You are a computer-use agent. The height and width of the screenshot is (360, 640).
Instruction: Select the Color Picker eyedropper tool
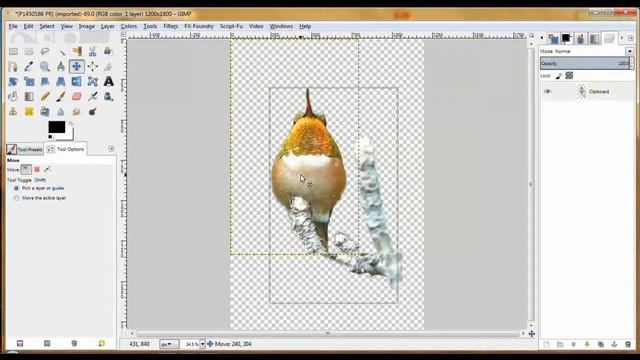pos(29,67)
